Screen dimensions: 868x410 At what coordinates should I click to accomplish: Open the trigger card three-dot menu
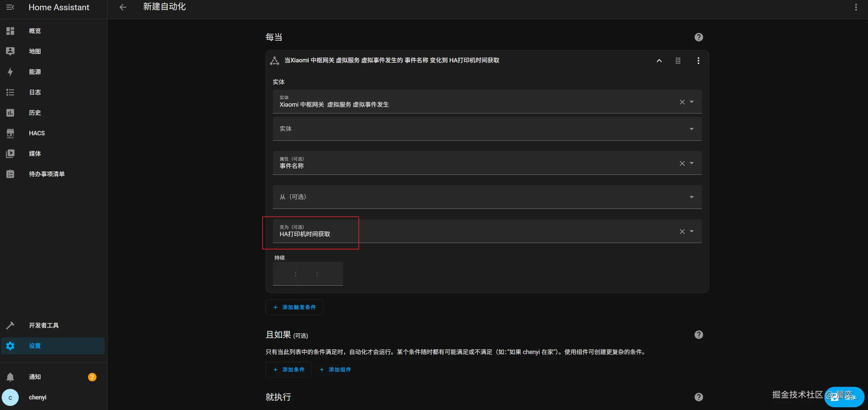pos(698,61)
